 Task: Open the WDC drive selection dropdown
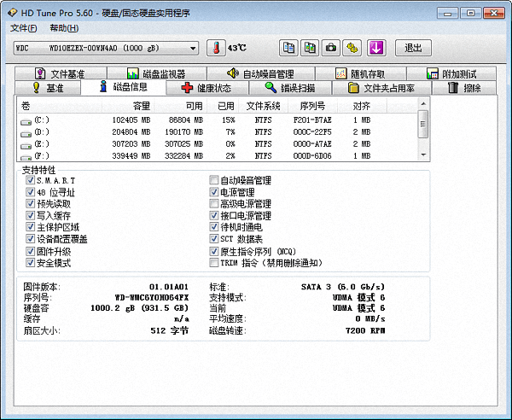[193, 48]
